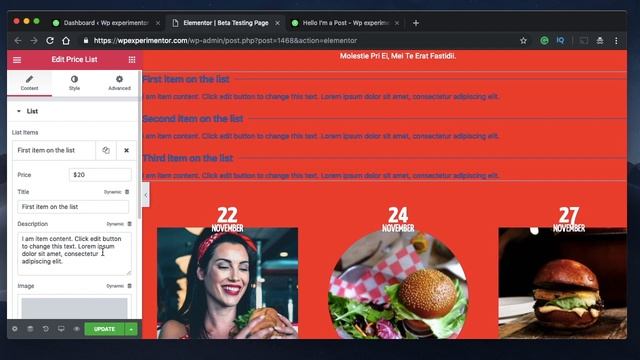Open the save options arrow
Image resolution: width=640 pixels, height=360 pixels.
click(131, 329)
